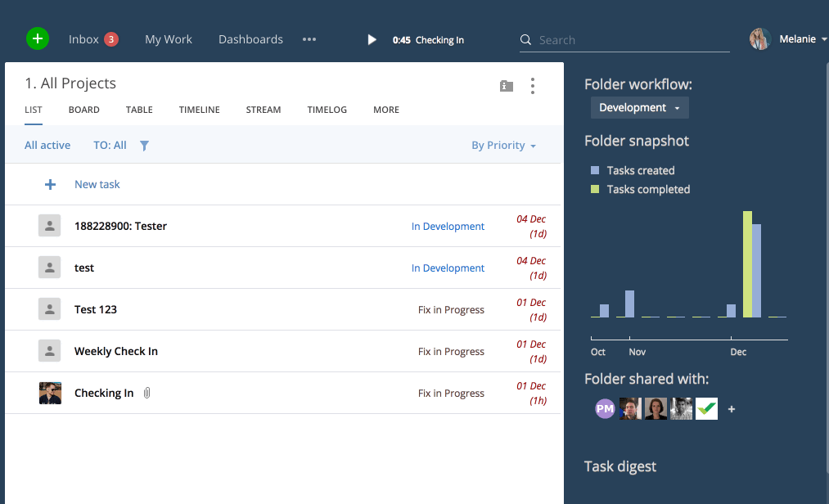This screenshot has width=829, height=504.
Task: Switch to the Timeline tab
Action: tap(200, 110)
